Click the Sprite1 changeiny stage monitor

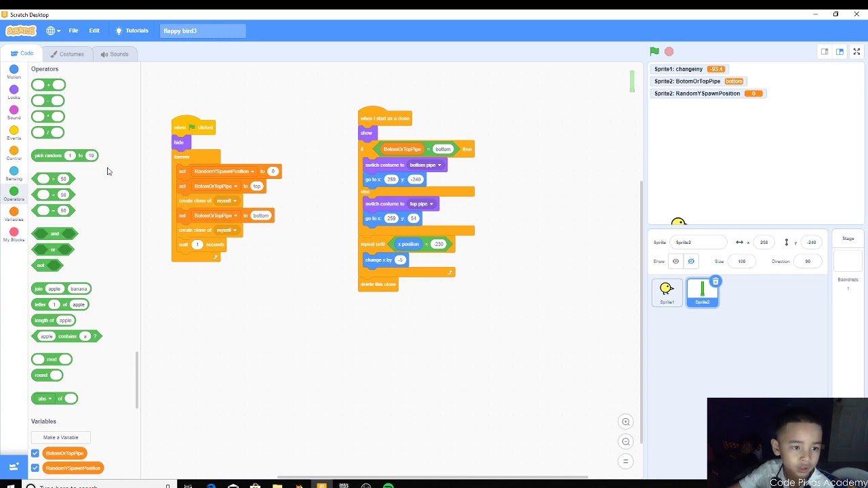[x=690, y=69]
